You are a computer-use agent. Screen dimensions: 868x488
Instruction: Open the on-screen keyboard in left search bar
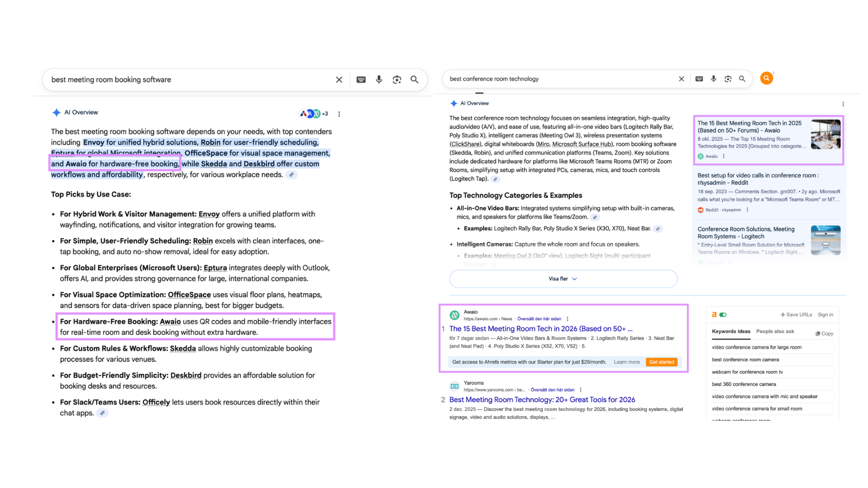[361, 80]
